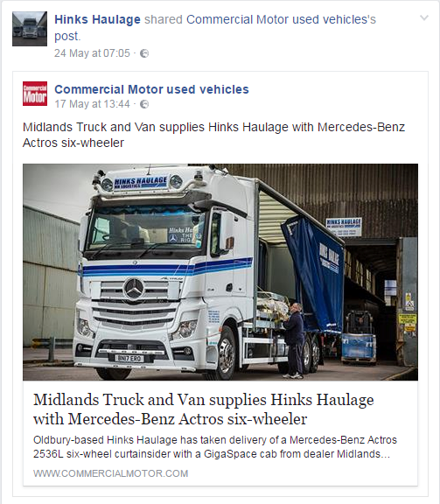Click the BN17 ERO number plate in photo
The image size is (440, 504).
129,358
